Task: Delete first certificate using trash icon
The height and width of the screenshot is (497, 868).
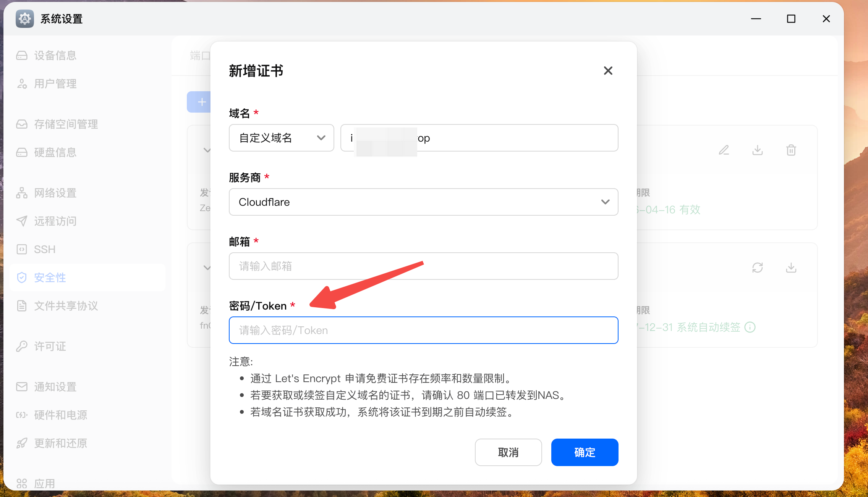Action: [x=791, y=150]
